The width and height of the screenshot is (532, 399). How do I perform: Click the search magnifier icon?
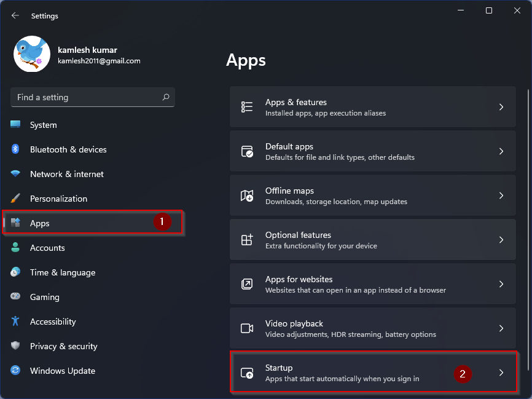[165, 97]
